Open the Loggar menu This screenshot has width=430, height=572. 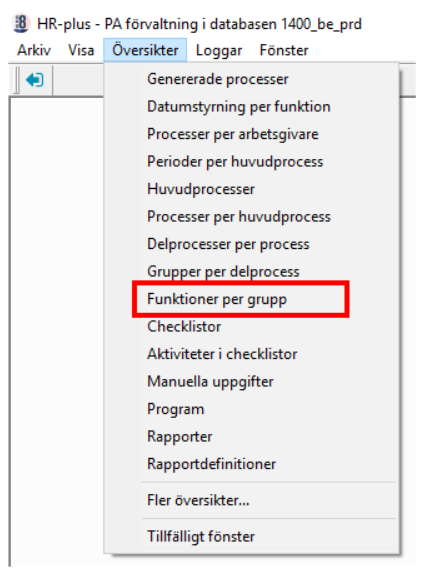coord(219,50)
